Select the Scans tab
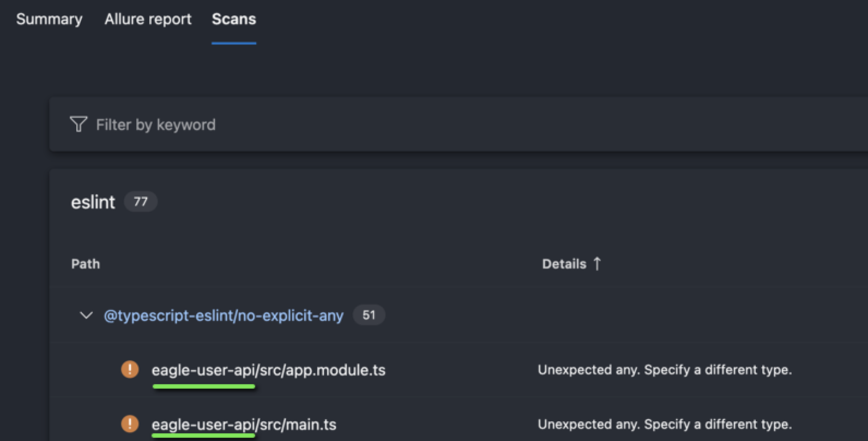 point(233,19)
